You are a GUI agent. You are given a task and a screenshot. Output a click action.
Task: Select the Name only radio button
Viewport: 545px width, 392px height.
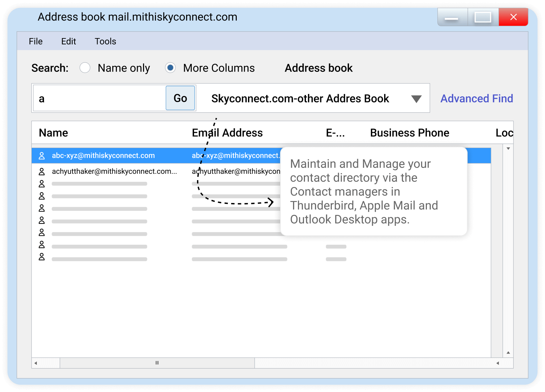(x=85, y=68)
